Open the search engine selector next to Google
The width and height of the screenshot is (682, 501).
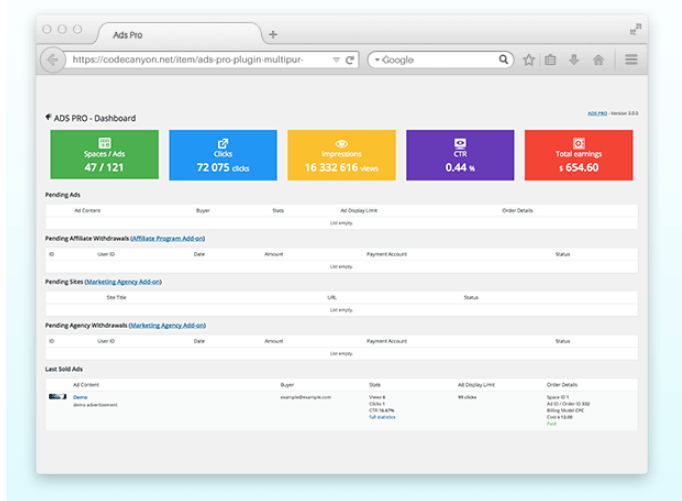click(x=377, y=60)
